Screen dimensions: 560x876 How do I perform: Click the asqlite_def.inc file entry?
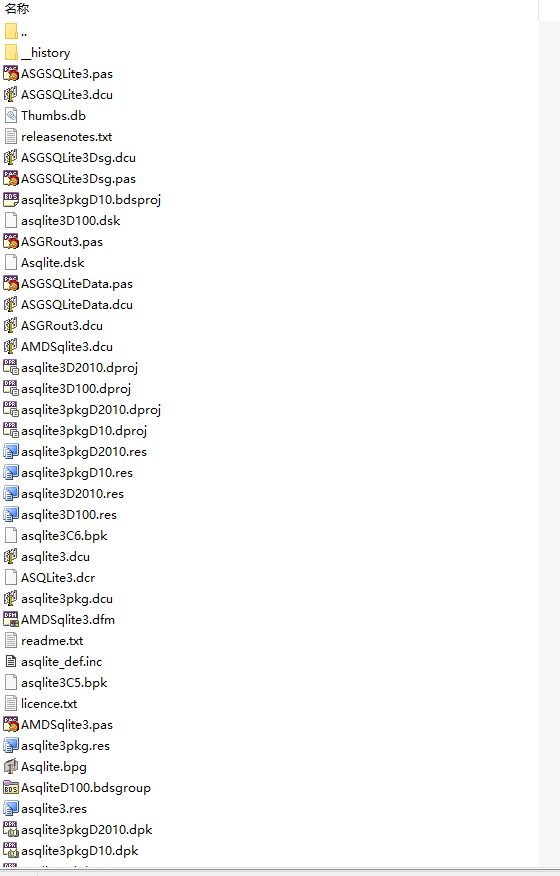click(61, 662)
